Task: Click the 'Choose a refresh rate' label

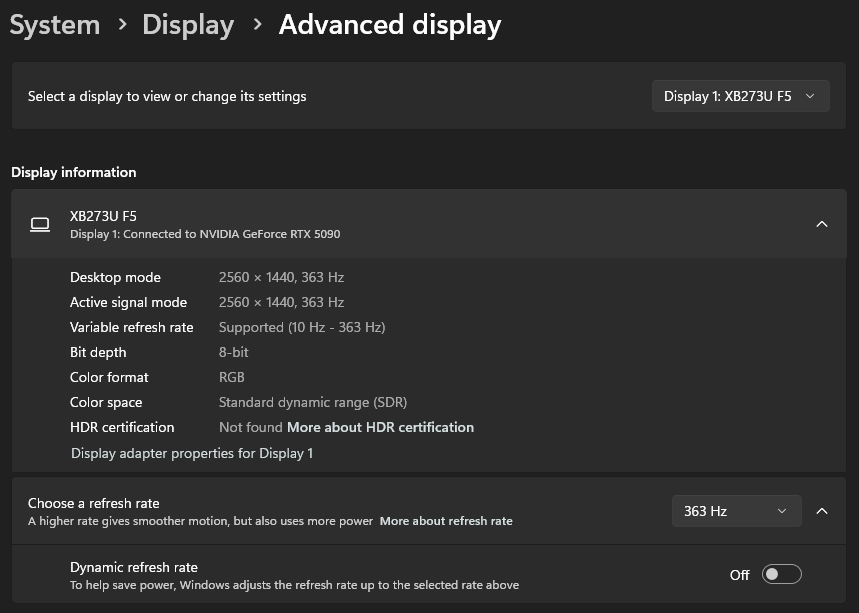Action: (x=94, y=503)
